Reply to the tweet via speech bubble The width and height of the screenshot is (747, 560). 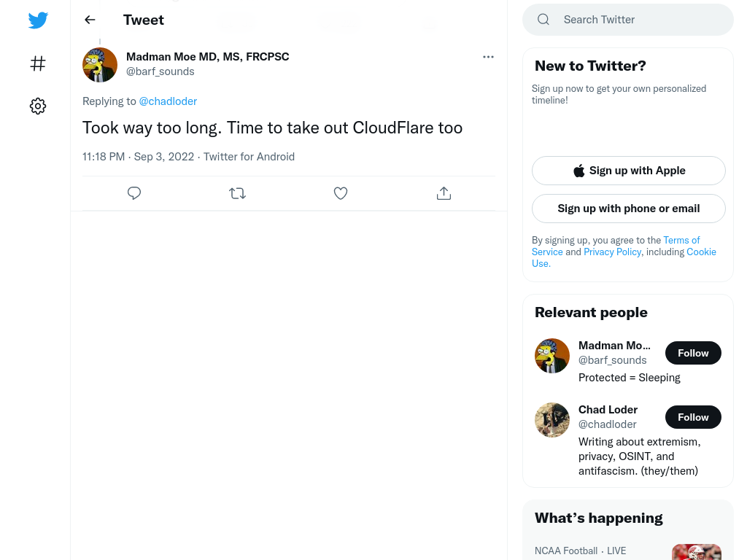click(134, 193)
